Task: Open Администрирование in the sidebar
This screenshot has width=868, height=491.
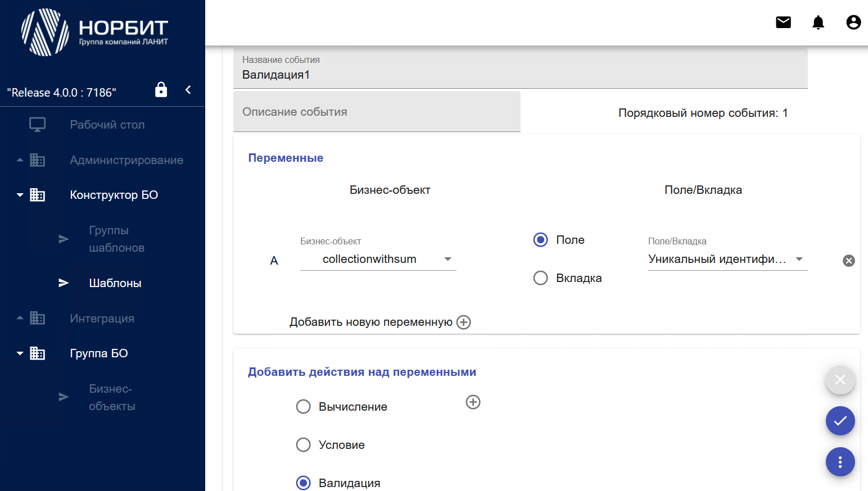Action: 126,160
